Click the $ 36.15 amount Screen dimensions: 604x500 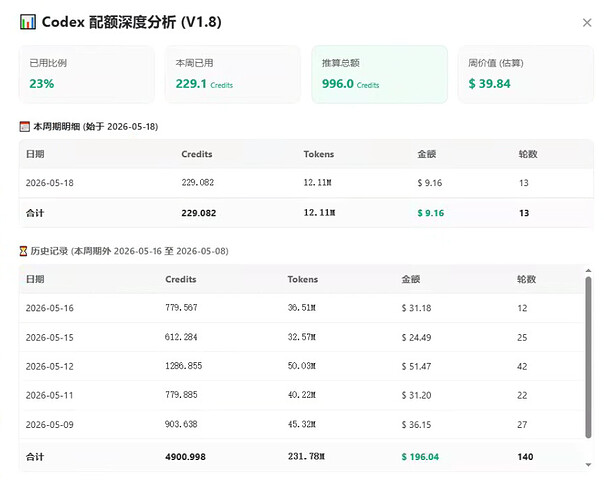pyautogui.click(x=416, y=424)
